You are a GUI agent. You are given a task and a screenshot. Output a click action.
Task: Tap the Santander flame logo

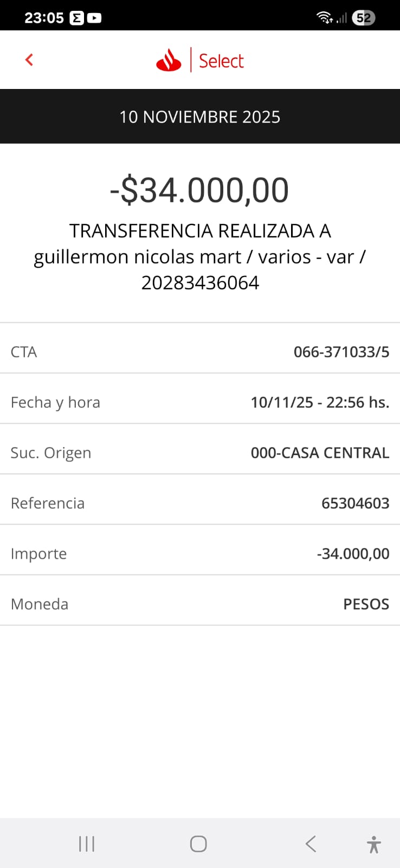[x=169, y=60]
